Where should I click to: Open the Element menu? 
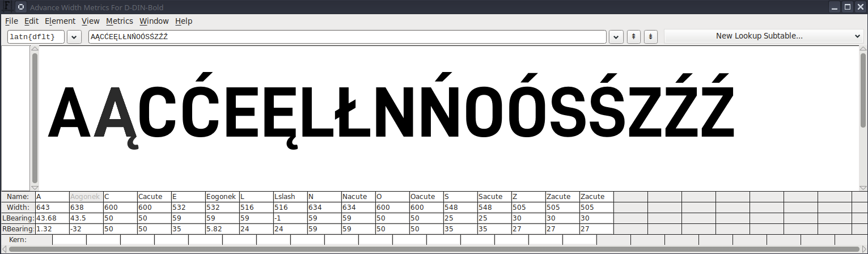60,21
